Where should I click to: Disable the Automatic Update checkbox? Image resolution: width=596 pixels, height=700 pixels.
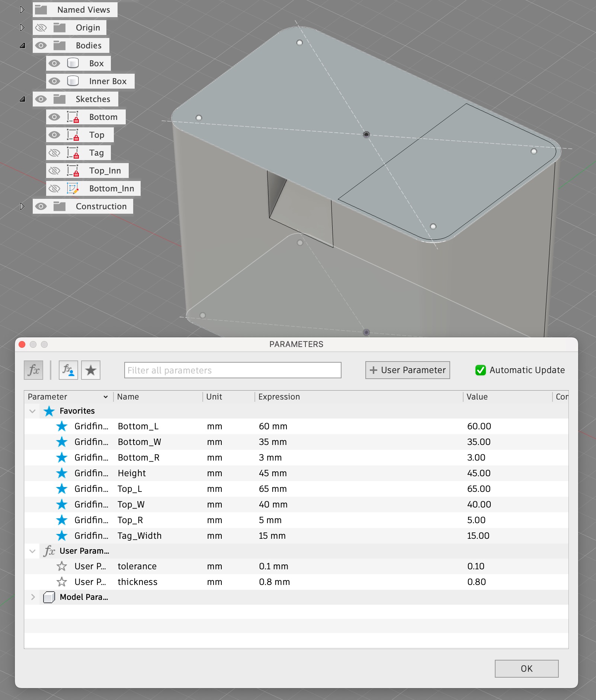click(x=480, y=370)
